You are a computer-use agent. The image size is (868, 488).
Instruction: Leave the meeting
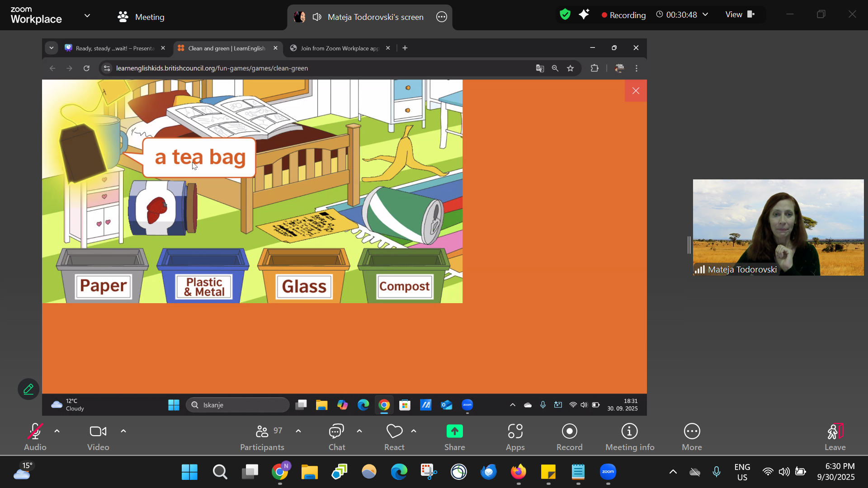point(835,436)
